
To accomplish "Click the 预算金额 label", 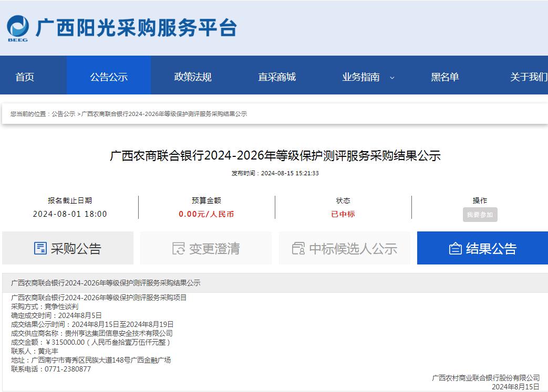I will tap(206, 200).
